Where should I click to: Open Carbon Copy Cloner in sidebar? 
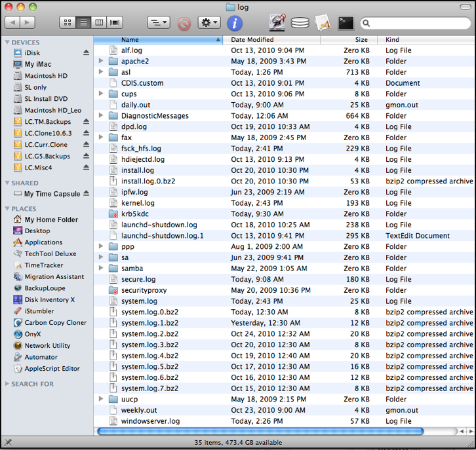pyautogui.click(x=55, y=323)
